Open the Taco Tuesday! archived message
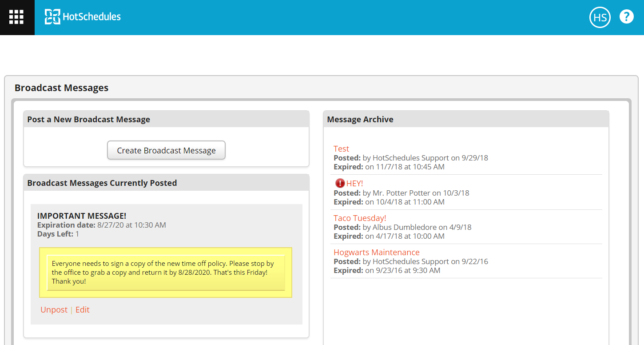This screenshot has width=644, height=345. click(360, 218)
